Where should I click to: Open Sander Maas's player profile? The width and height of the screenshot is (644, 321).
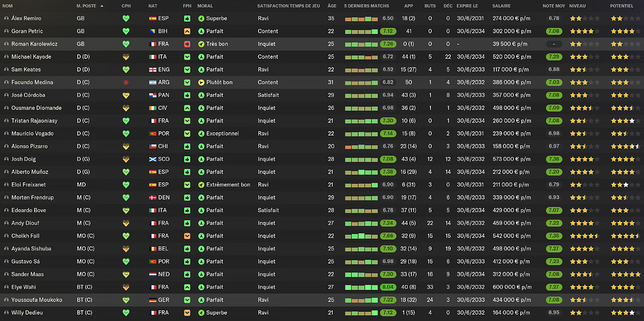point(28,274)
